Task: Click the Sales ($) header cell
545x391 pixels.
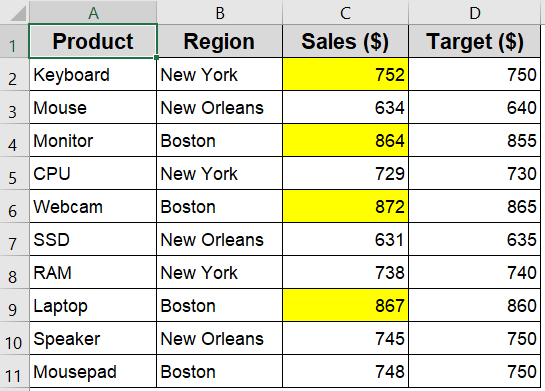Action: pyautogui.click(x=345, y=41)
